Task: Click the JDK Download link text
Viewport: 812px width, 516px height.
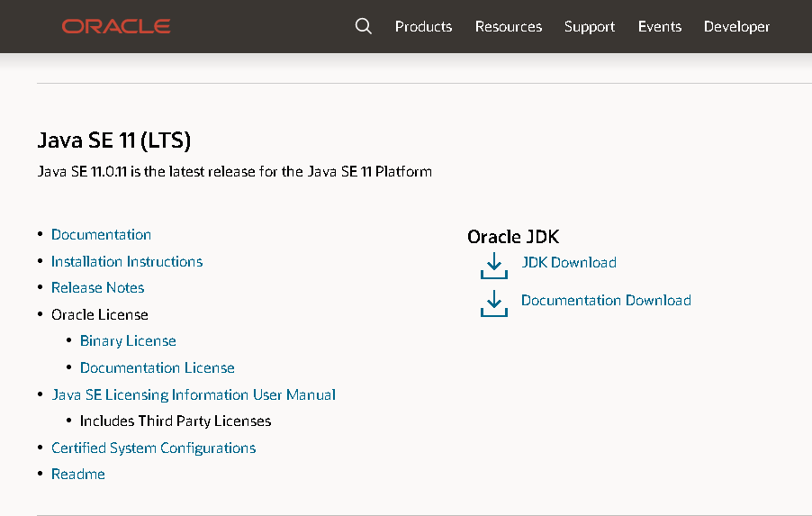Action: (569, 263)
